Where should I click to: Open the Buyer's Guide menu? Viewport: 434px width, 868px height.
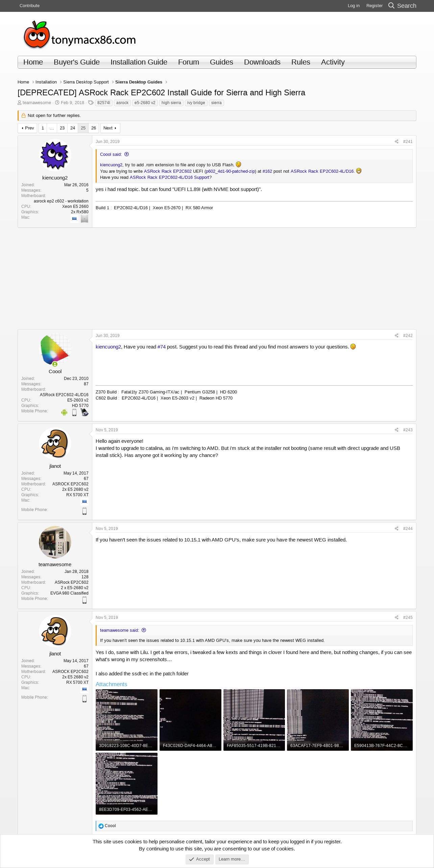tap(77, 62)
